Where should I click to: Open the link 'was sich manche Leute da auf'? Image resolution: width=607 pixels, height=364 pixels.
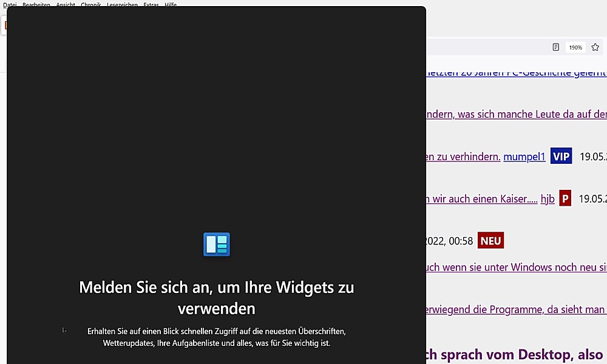(517, 115)
